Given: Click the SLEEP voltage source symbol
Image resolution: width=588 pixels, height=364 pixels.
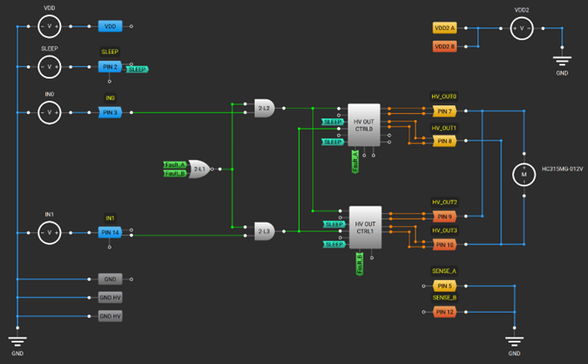Looking at the screenshot, I should (50, 66).
